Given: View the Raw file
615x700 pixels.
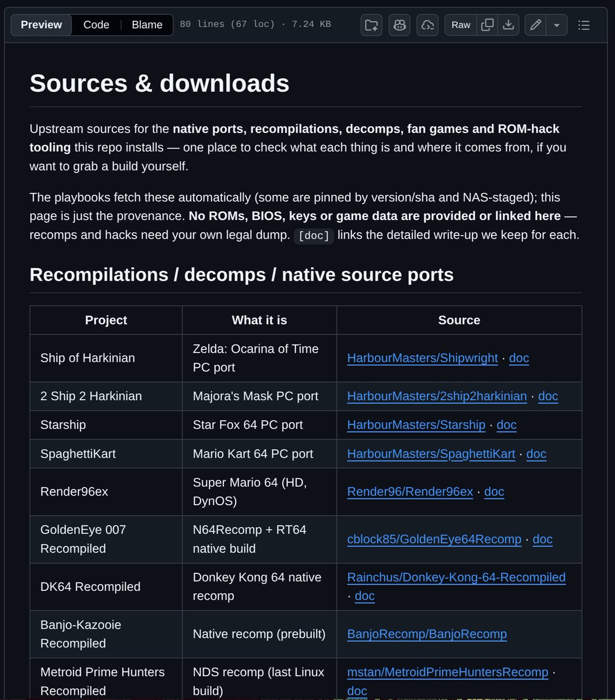Looking at the screenshot, I should (461, 25).
